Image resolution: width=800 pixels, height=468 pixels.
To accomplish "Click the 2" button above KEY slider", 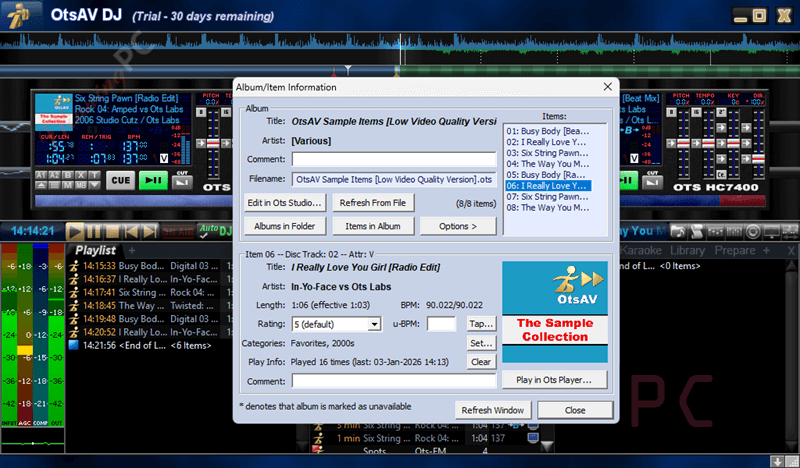I will (x=721, y=112).
